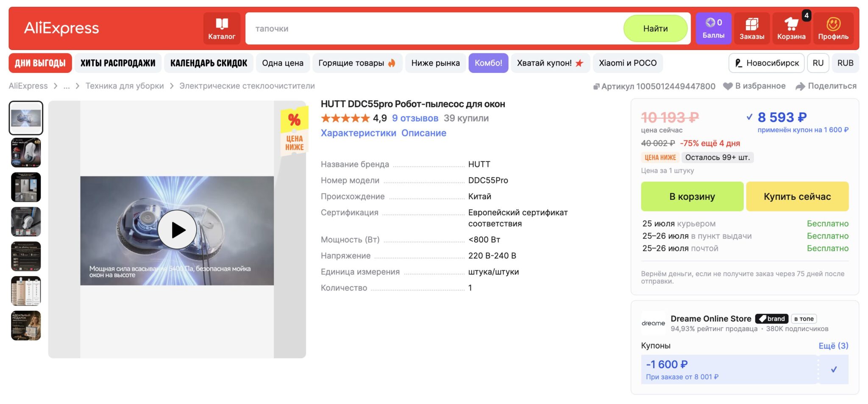This screenshot has width=868, height=404.
Task: Open the Каталог catalog icon
Action: click(x=222, y=28)
